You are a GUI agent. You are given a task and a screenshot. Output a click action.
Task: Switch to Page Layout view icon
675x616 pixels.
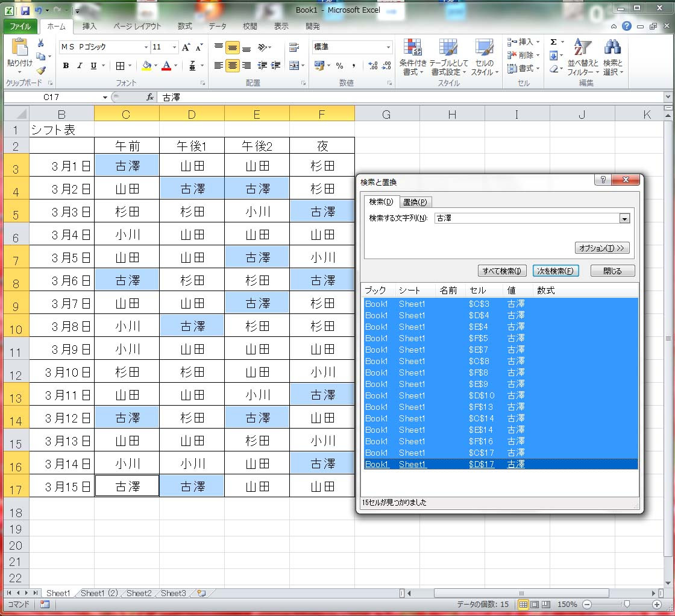tap(534, 605)
